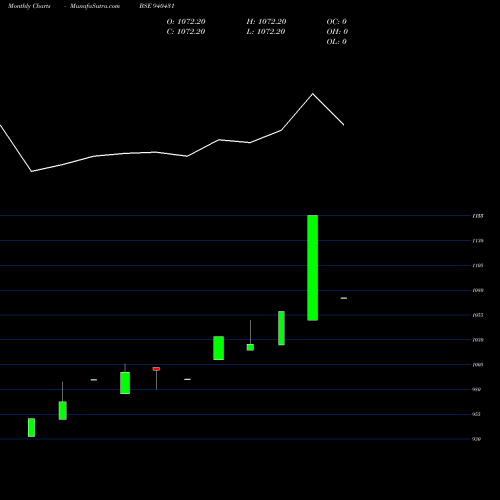Click the "955" price axis label

(477, 414)
